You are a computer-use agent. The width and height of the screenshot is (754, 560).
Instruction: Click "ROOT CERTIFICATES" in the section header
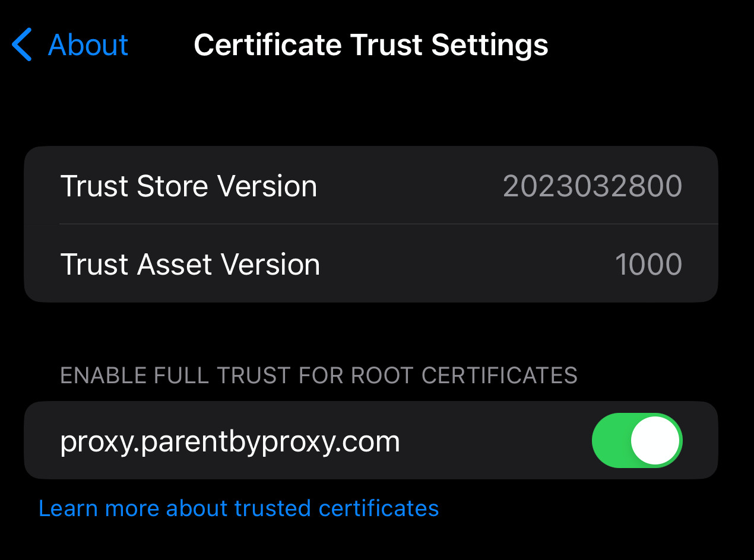point(464,376)
